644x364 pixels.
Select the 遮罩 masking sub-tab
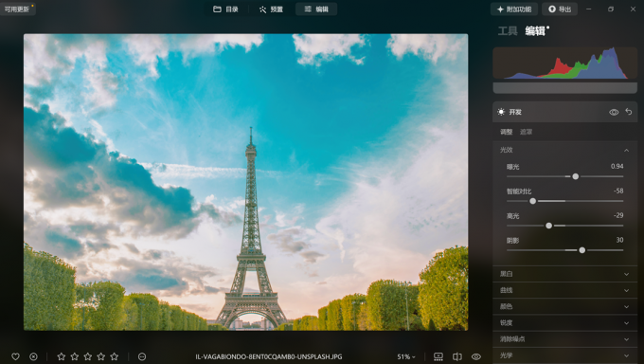[526, 132]
